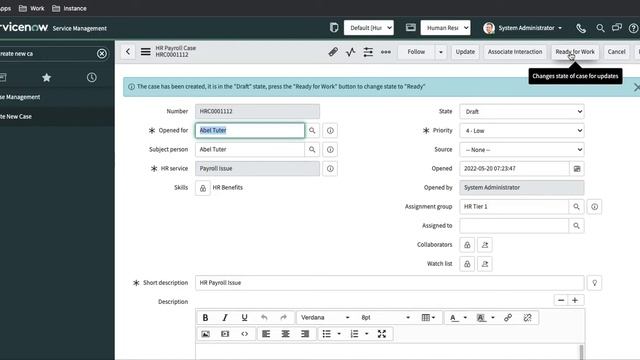Screen dimensions: 640x360
Task: Unlock the Watch list field
Action: pyautogui.click(x=467, y=264)
